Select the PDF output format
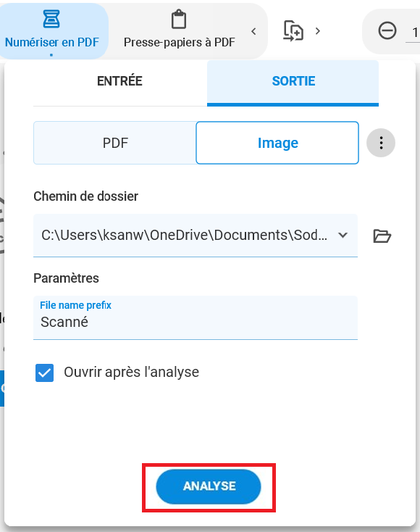The width and height of the screenshot is (420, 532). [x=115, y=143]
